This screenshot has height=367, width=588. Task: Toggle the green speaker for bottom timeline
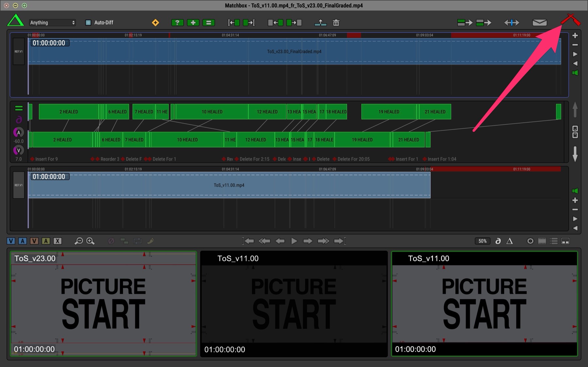(x=575, y=191)
